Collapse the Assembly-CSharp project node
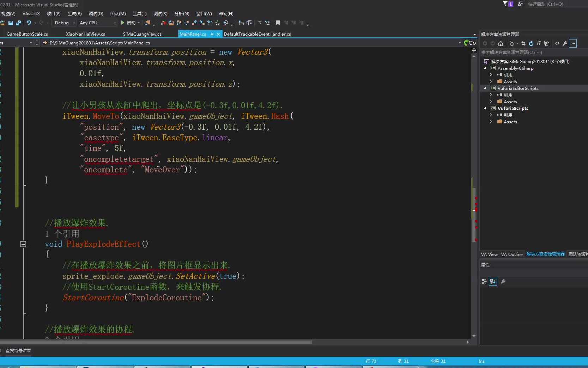 485,68
